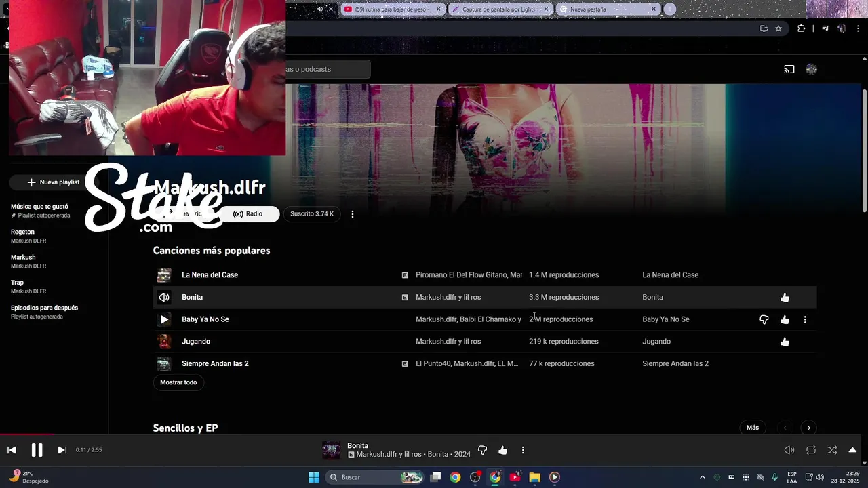Click the Bonita album art in player bar
This screenshot has width=868, height=488.
click(331, 450)
